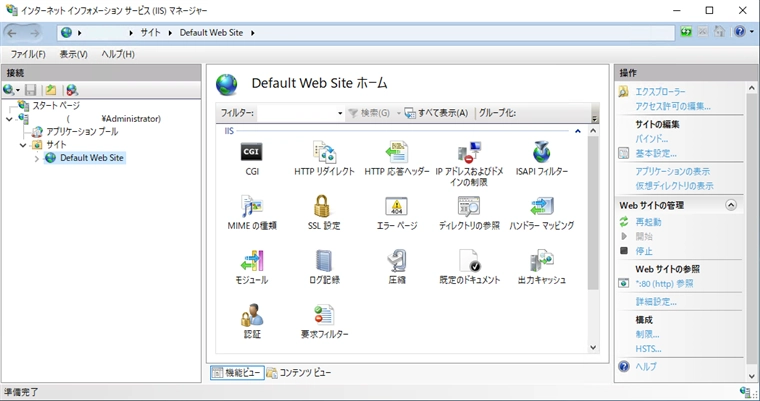Click 詳細設定 action link

point(656,302)
